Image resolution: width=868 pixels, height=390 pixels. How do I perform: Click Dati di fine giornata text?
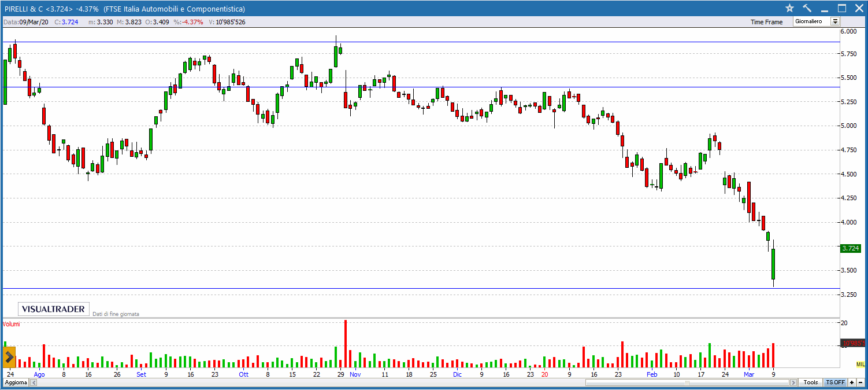[116, 314]
